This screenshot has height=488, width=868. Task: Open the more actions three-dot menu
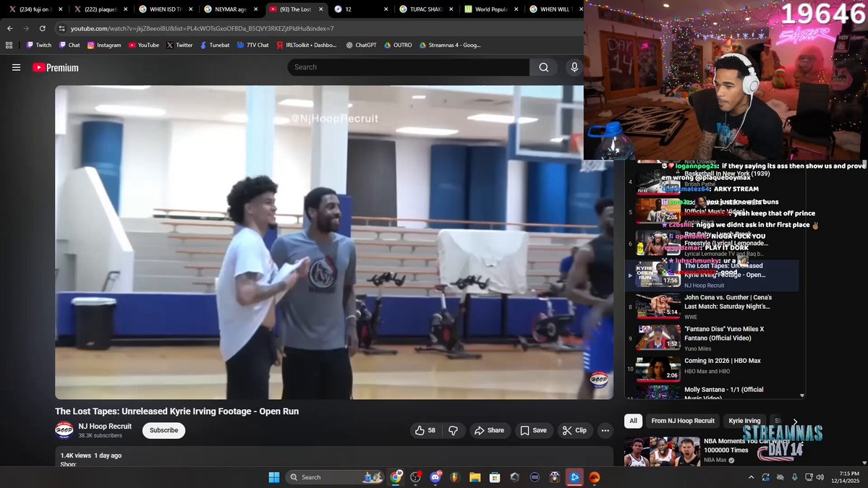point(605,430)
